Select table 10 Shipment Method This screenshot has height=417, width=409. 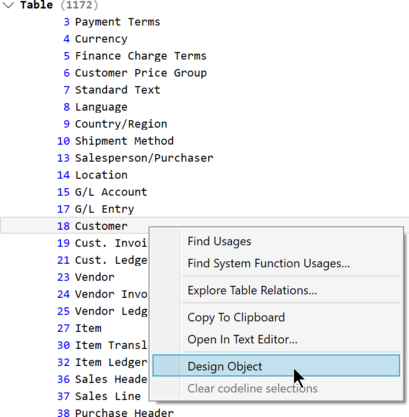coord(115,141)
